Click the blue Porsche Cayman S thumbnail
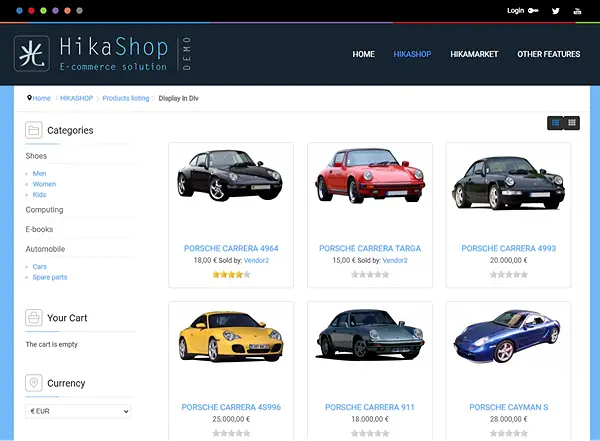Image resolution: width=600 pixels, height=441 pixels. click(508, 337)
